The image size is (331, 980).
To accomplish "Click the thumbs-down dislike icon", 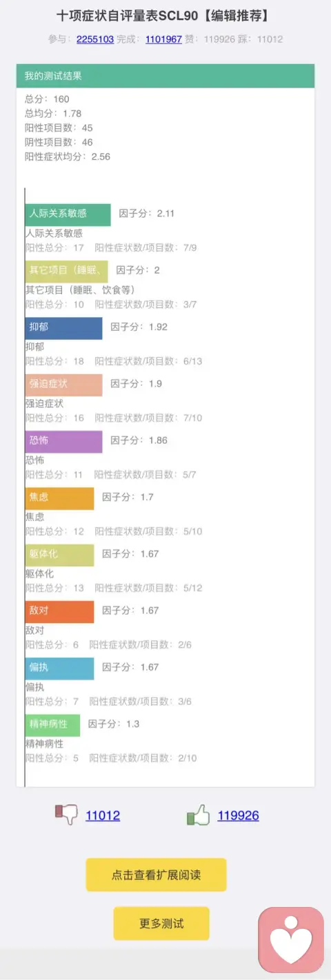I will tap(67, 815).
